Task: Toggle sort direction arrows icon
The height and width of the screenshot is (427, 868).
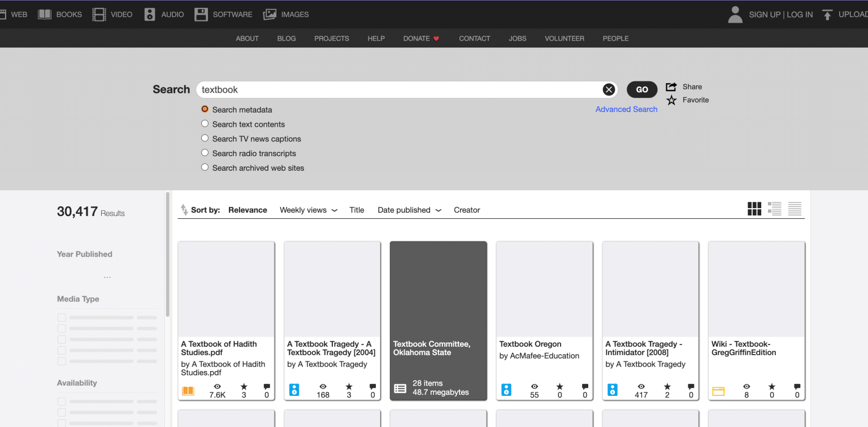Action: [184, 210]
